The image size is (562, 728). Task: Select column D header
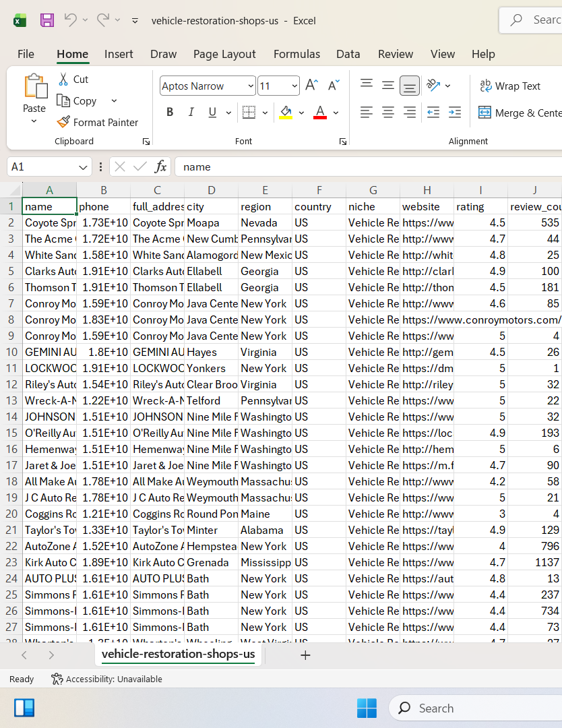coord(211,190)
